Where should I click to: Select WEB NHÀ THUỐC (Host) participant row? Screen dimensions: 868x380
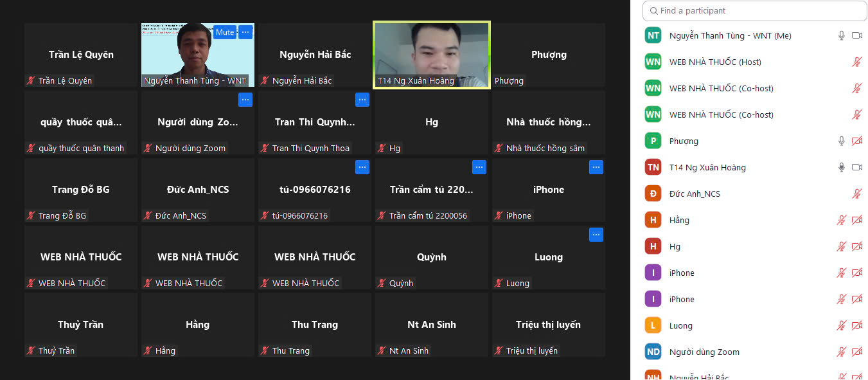click(x=754, y=62)
